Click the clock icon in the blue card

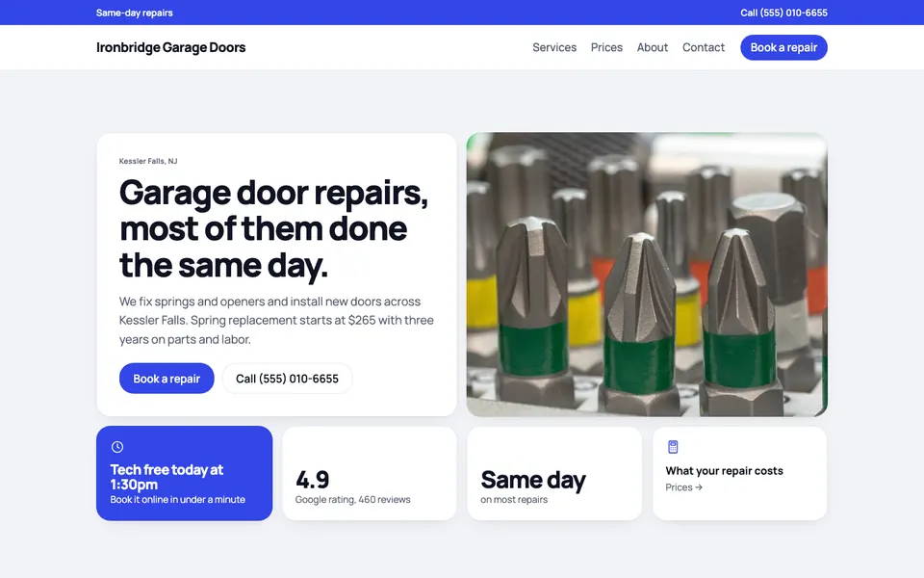[x=117, y=447]
